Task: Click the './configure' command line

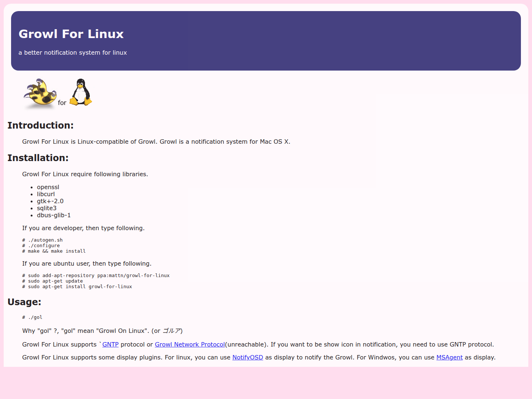Action: [x=41, y=246]
